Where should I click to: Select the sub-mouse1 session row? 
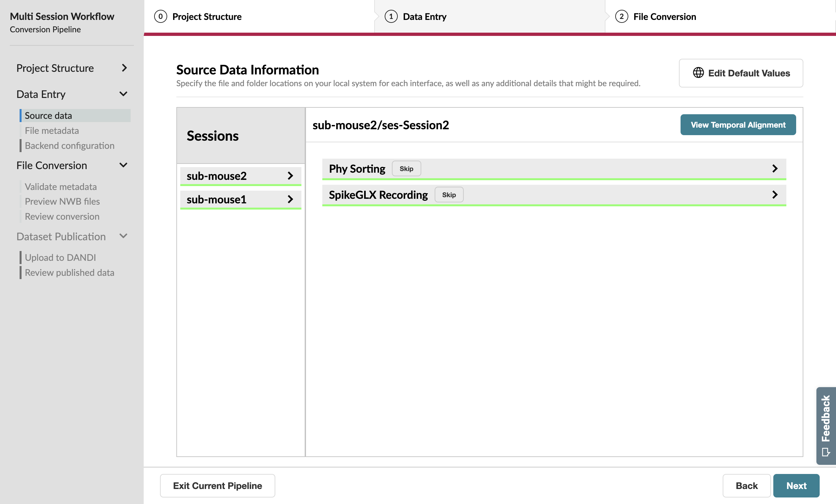tap(241, 199)
